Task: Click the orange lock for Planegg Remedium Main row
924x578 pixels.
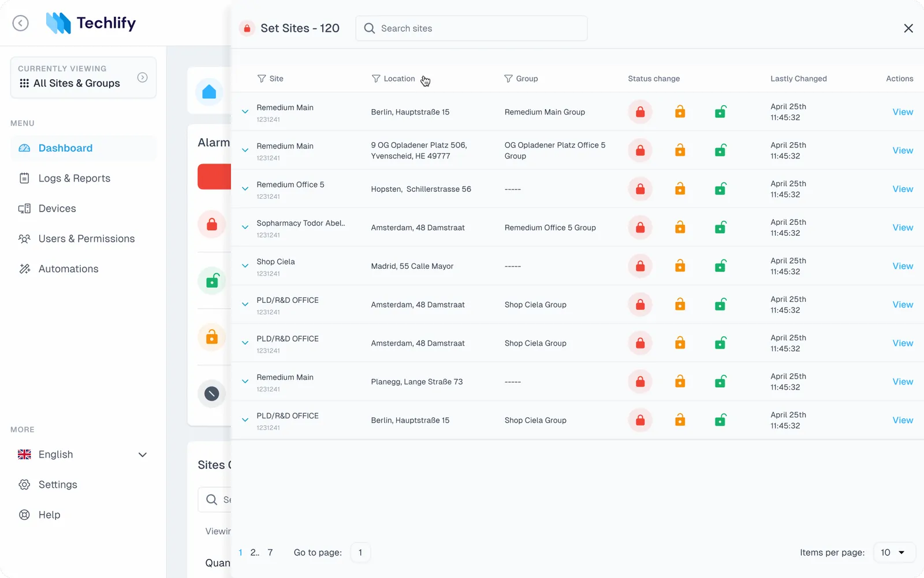Action: 680,381
